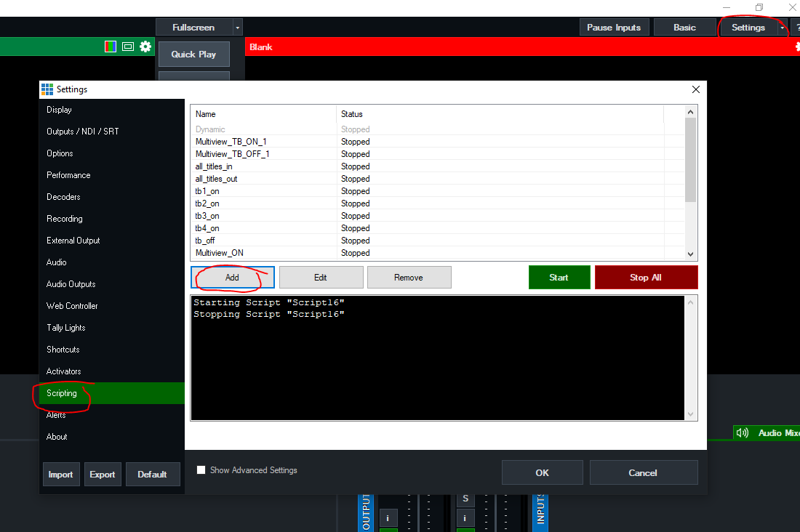800x532 pixels.
Task: Open the Shortcuts settings section
Action: 63,350
